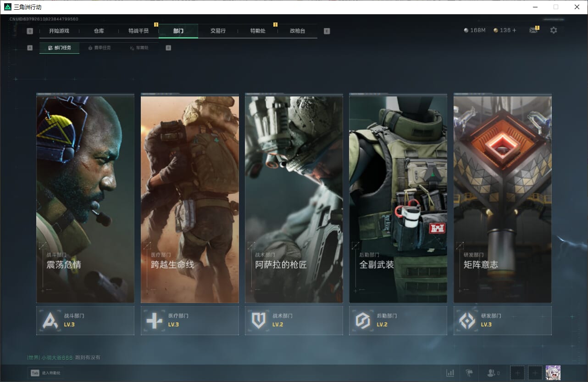Select the 部门任务 sub-tab
Image resolution: width=588 pixels, height=382 pixels.
click(x=60, y=48)
